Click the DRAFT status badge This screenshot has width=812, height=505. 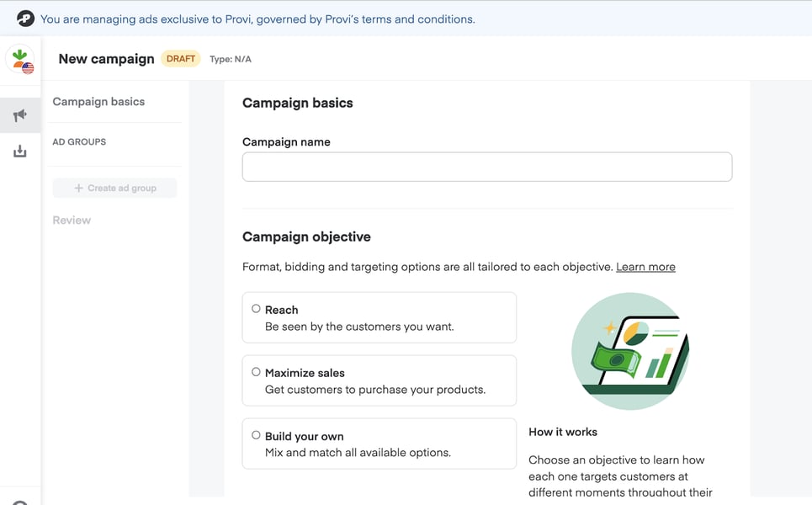(181, 59)
